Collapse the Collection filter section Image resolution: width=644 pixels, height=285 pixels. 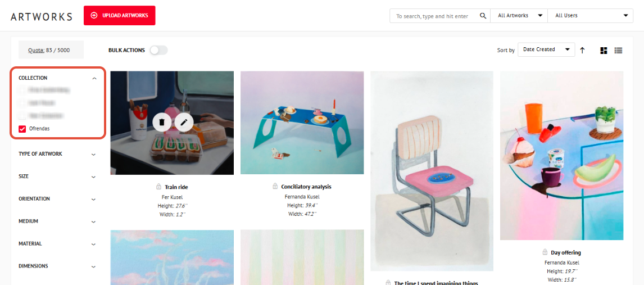click(x=94, y=78)
